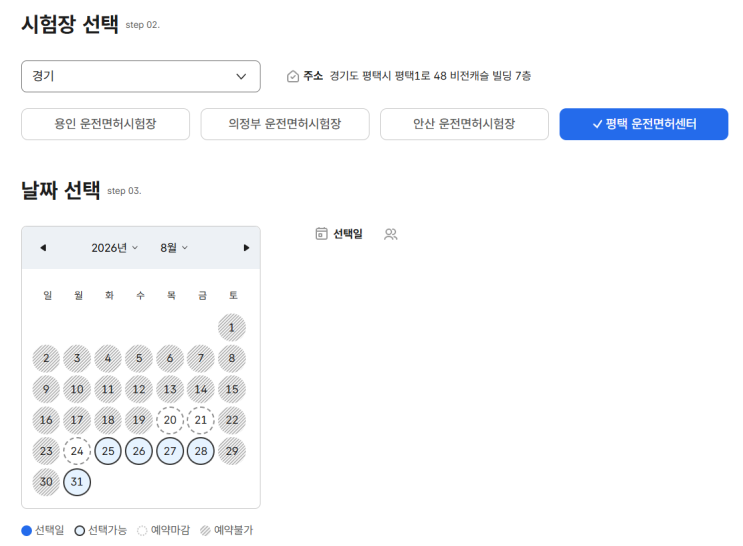Select date 26 on the calendar
This screenshot has height=546, width=743.
point(139,451)
